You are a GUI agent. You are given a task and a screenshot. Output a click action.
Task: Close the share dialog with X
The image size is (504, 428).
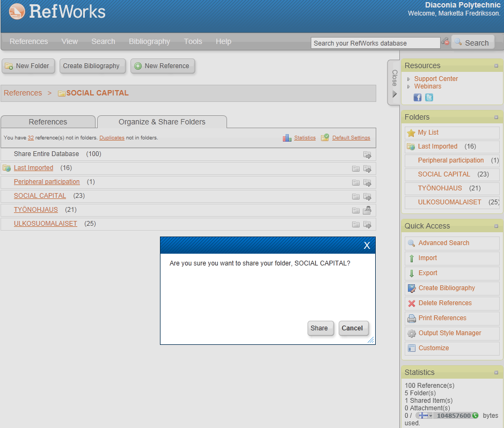coord(367,246)
